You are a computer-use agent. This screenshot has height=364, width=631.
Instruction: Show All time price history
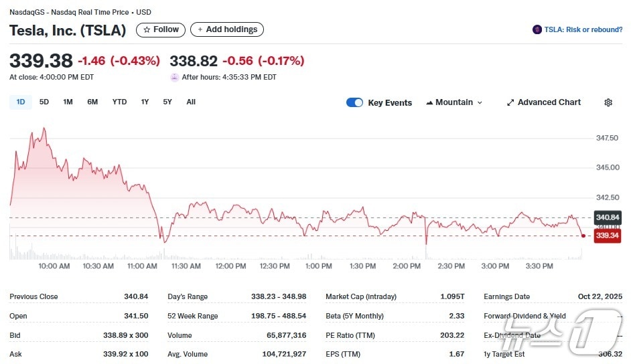(191, 102)
